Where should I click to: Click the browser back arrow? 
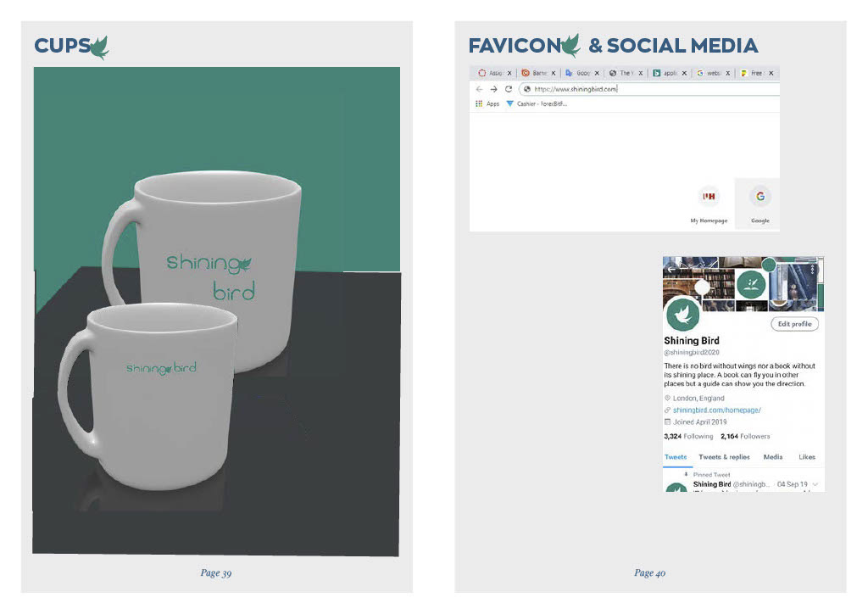tap(480, 89)
